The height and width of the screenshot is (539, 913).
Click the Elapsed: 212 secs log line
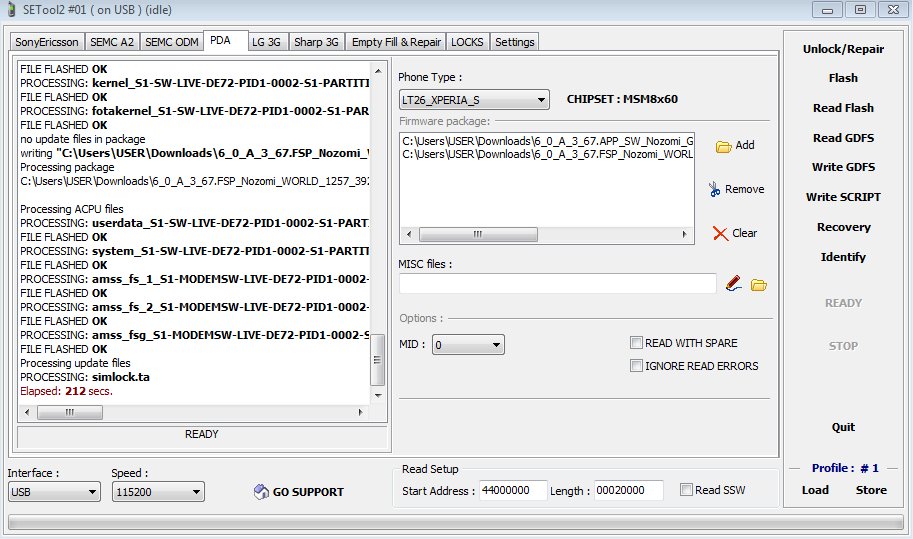coord(66,391)
